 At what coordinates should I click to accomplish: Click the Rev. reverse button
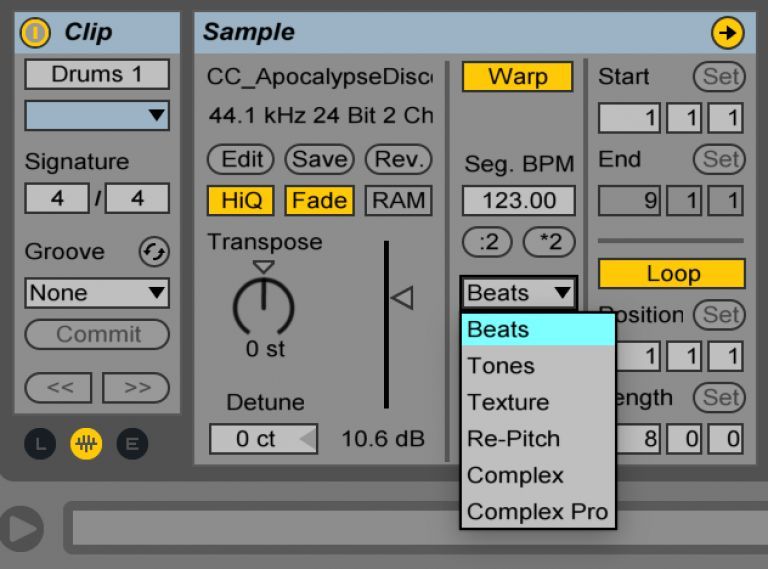click(399, 159)
